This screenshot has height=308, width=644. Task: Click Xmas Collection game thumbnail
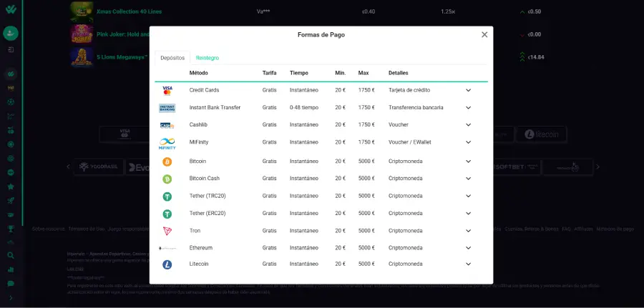82,11
